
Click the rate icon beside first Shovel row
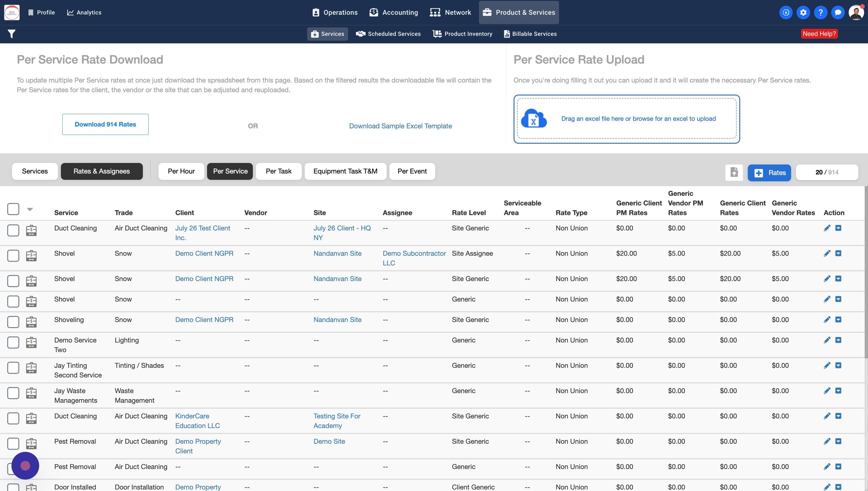point(31,256)
